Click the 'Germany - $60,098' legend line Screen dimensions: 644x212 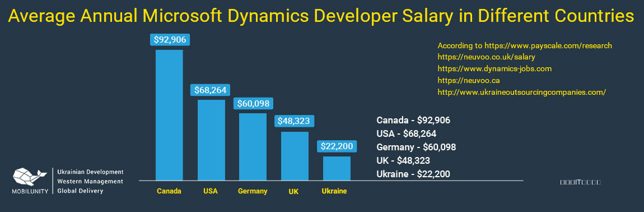pos(416,147)
